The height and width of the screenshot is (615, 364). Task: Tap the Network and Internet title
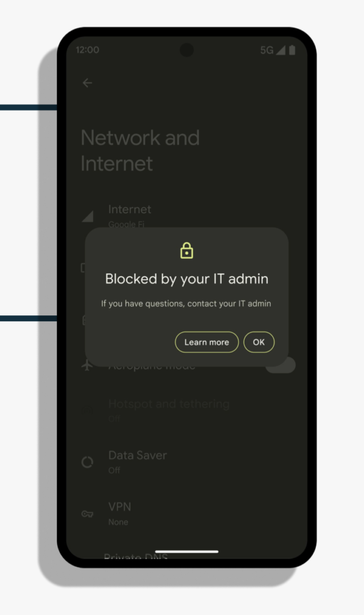pos(140,150)
